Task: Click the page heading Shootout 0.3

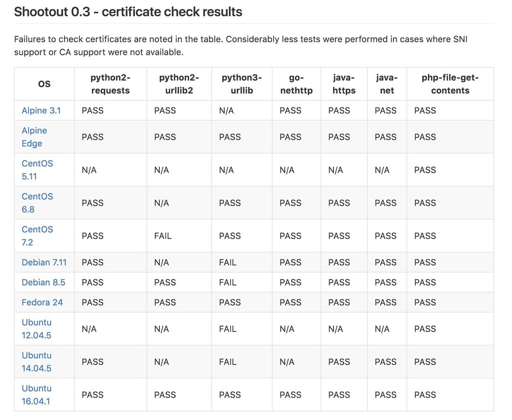Action: coord(128,12)
